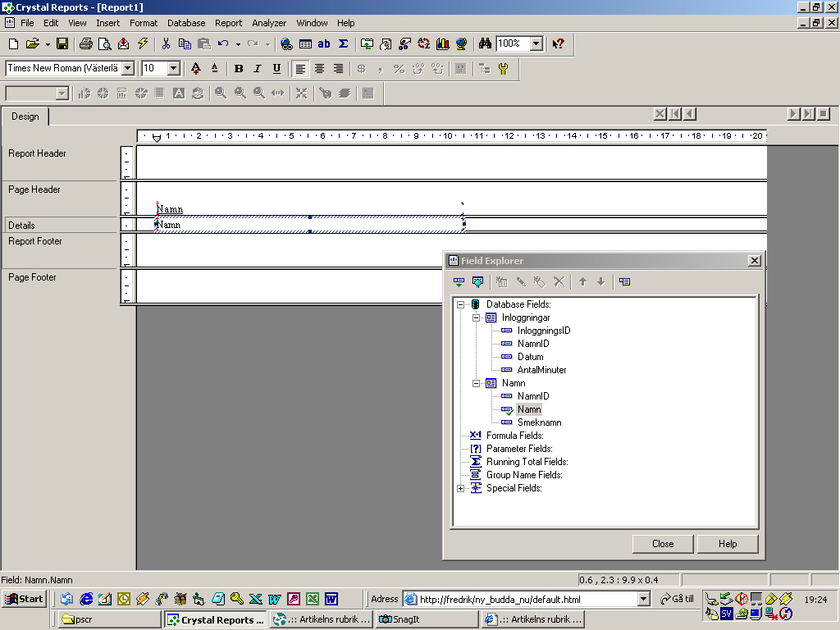Select AntalMinuter field in tree

tap(541, 370)
